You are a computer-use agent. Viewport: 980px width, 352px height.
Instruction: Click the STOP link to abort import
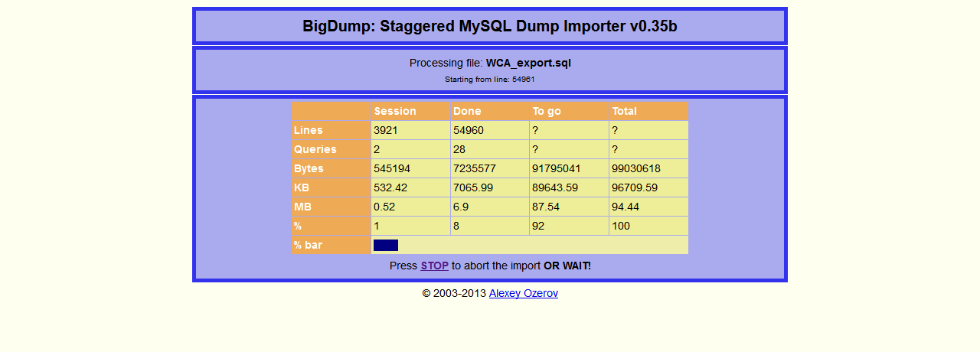pyautogui.click(x=434, y=266)
